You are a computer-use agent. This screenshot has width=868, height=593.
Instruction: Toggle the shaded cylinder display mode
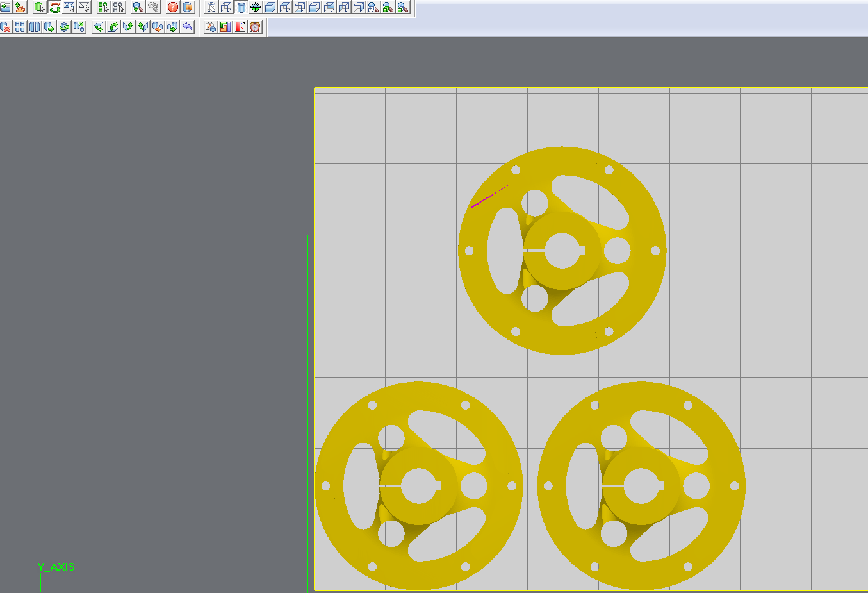point(240,8)
